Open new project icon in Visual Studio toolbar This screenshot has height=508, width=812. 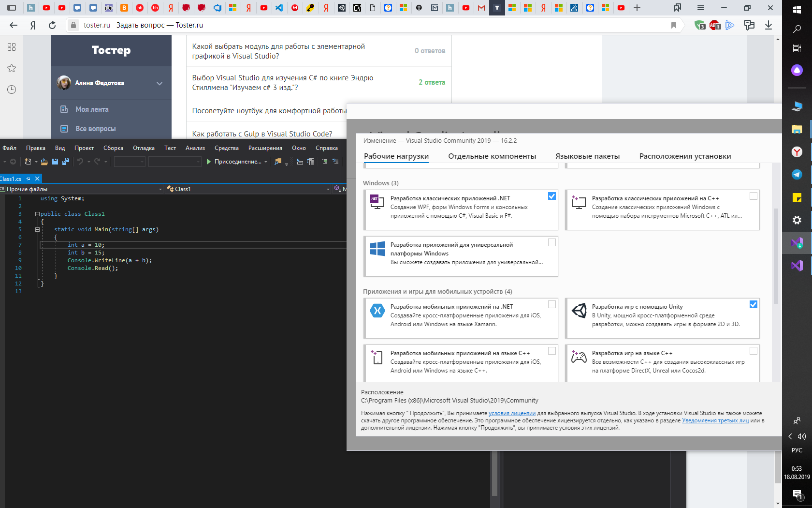28,162
